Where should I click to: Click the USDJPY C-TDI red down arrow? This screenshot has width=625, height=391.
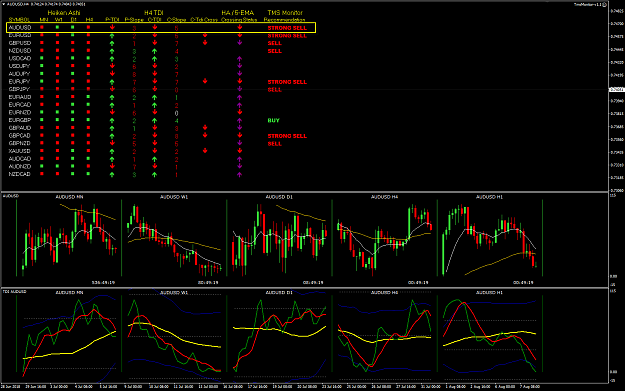pos(155,66)
